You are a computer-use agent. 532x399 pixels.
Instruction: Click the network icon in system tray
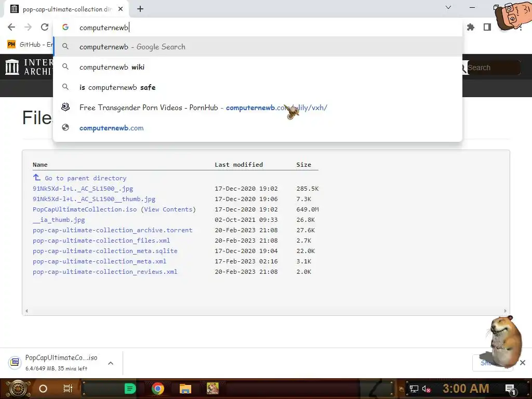tap(414, 389)
